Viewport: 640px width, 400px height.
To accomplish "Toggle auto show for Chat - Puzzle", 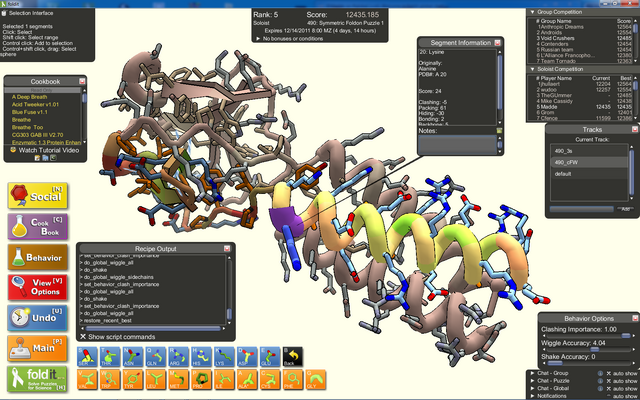I will pos(609,381).
